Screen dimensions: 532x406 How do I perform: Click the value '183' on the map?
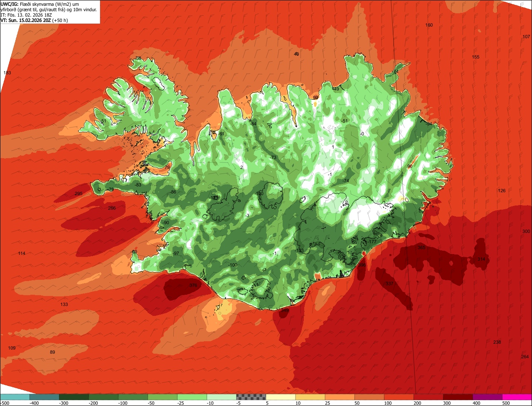tap(7, 73)
